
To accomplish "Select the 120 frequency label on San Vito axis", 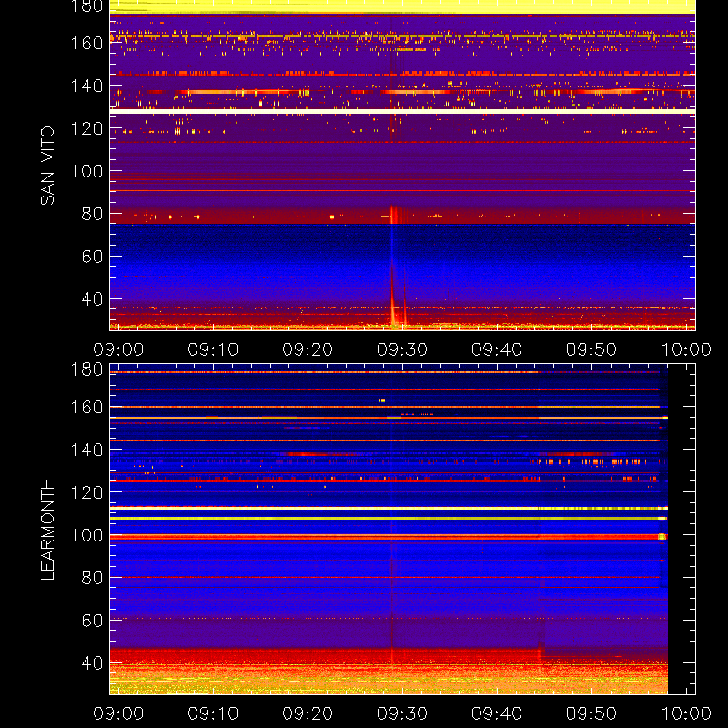I will pos(86,128).
